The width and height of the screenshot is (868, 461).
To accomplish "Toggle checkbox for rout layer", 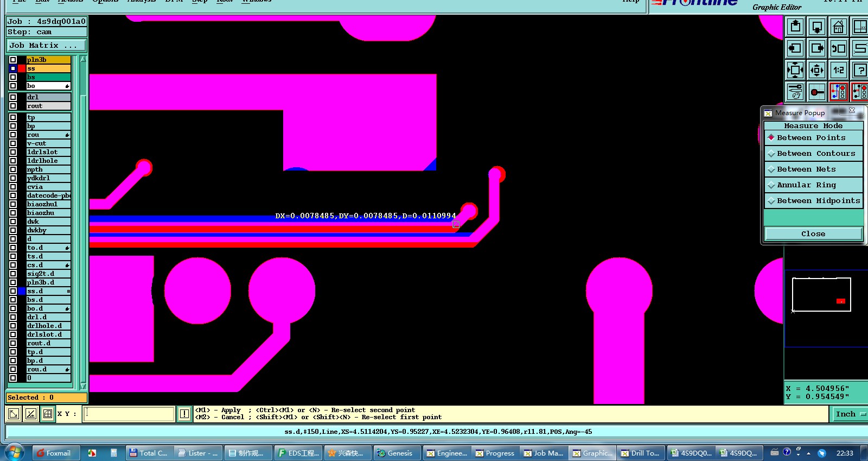I will click(13, 106).
